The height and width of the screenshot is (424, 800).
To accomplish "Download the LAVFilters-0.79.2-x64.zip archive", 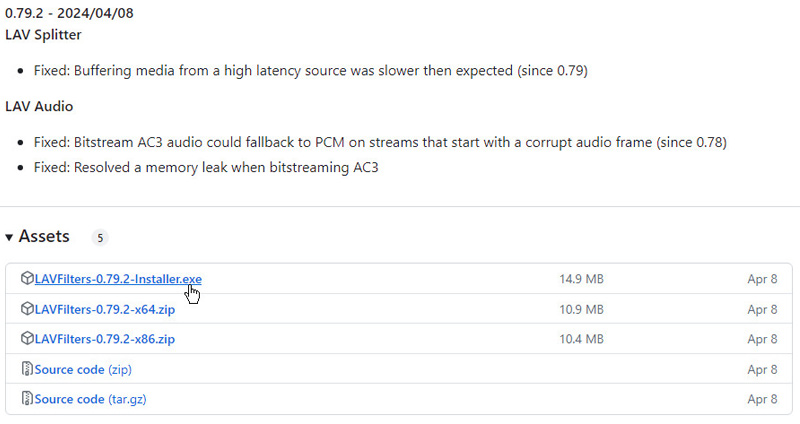I will click(x=104, y=309).
